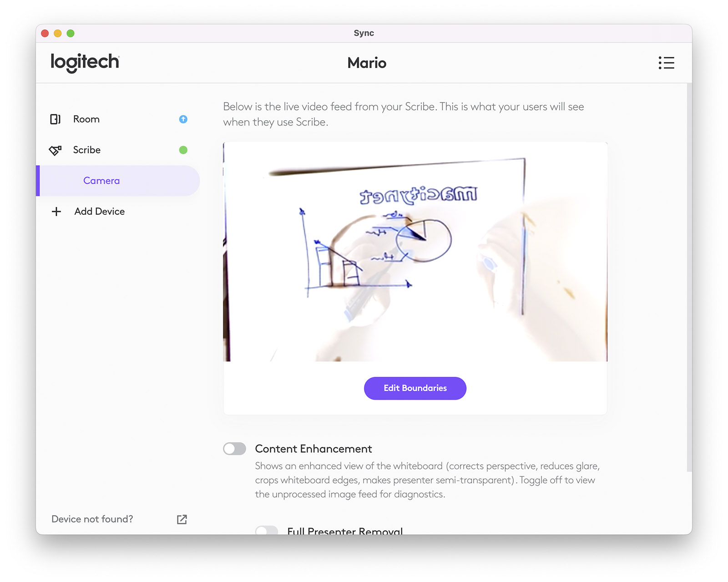Click the vertical scrollbar on the right
This screenshot has height=582, width=728.
(689, 278)
